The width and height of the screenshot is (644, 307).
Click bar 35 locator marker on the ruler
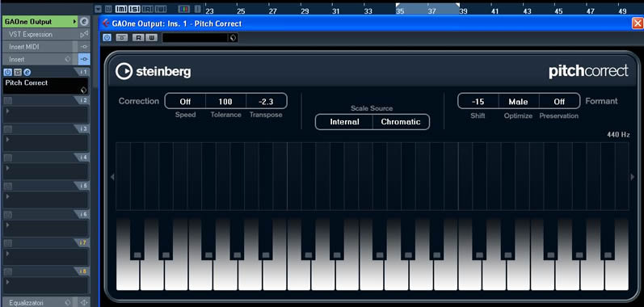click(x=398, y=5)
